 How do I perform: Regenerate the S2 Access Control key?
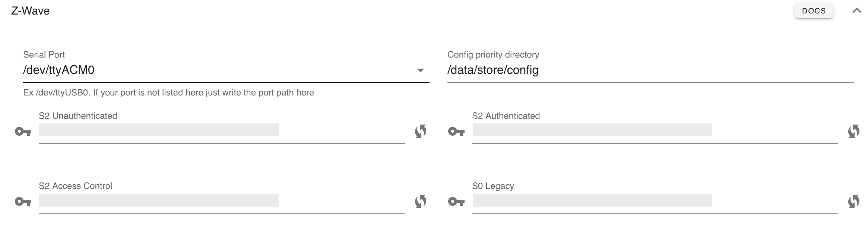421,201
